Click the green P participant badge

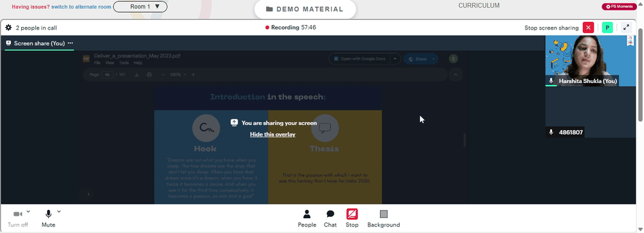point(607,28)
